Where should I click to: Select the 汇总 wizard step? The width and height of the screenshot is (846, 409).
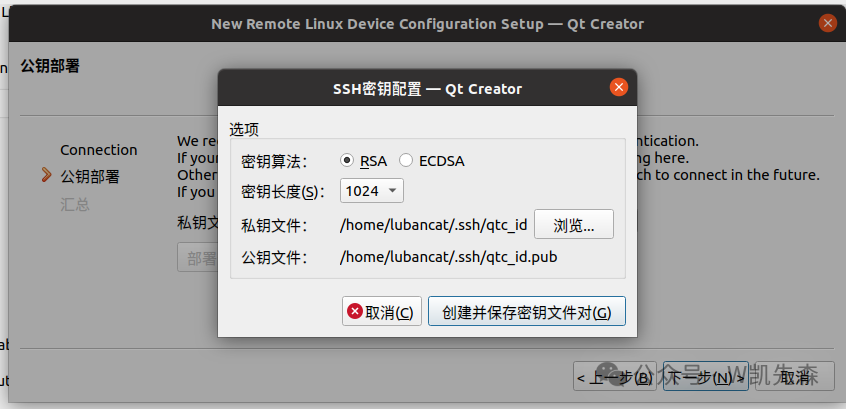[74, 204]
